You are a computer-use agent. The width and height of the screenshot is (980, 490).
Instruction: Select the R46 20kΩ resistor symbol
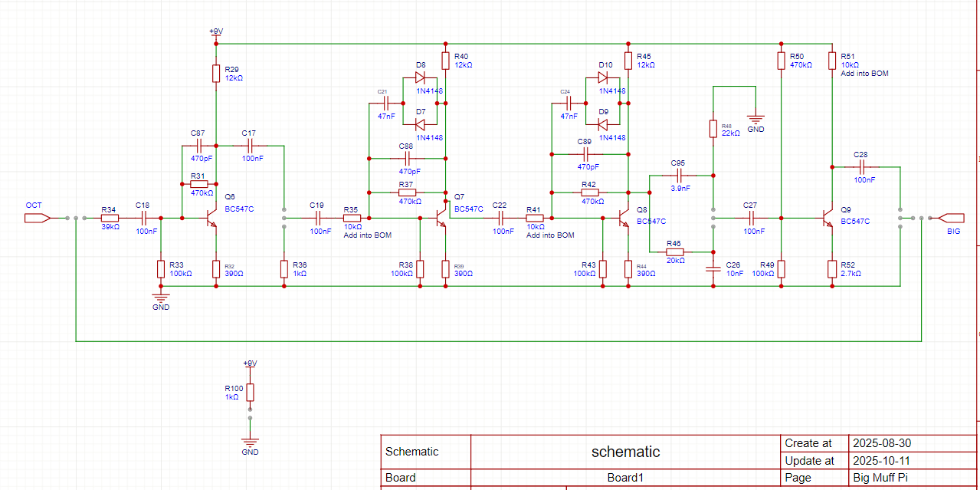tap(674, 252)
